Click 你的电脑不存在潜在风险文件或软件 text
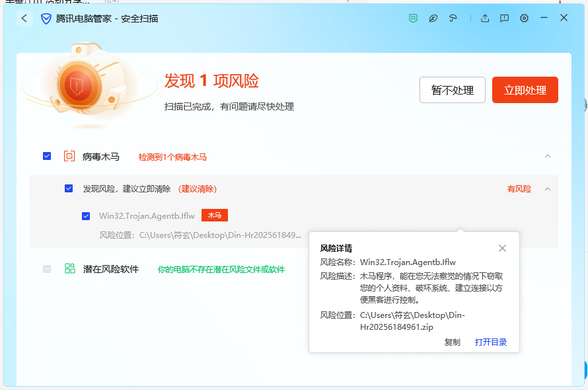This screenshot has width=588, height=390. pyautogui.click(x=221, y=269)
